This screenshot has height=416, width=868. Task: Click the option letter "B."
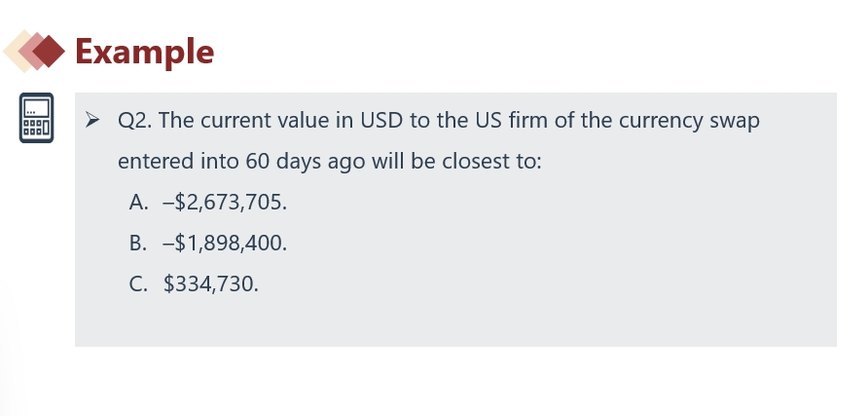(x=139, y=244)
